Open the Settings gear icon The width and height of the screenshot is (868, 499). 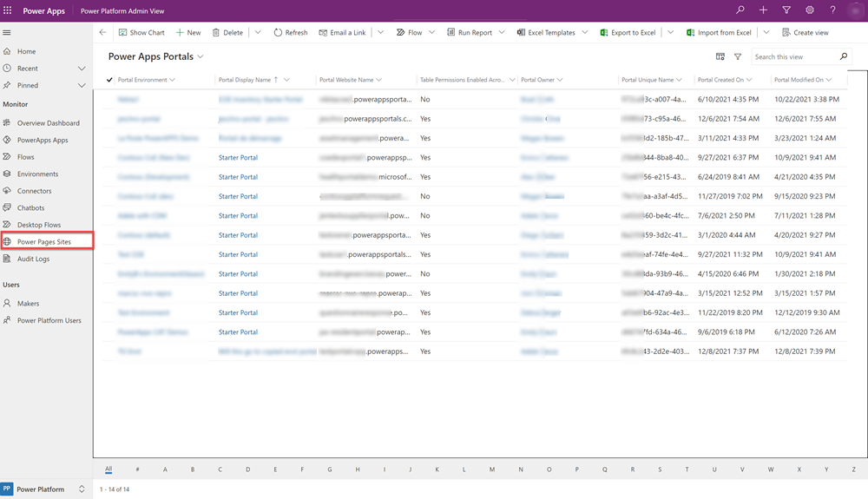[x=809, y=10]
